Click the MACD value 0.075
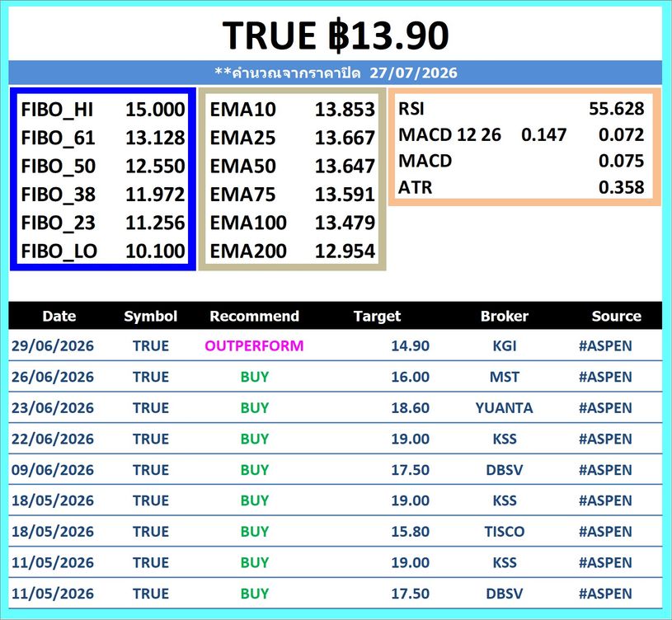Image resolution: width=672 pixels, height=620 pixels. [621, 161]
